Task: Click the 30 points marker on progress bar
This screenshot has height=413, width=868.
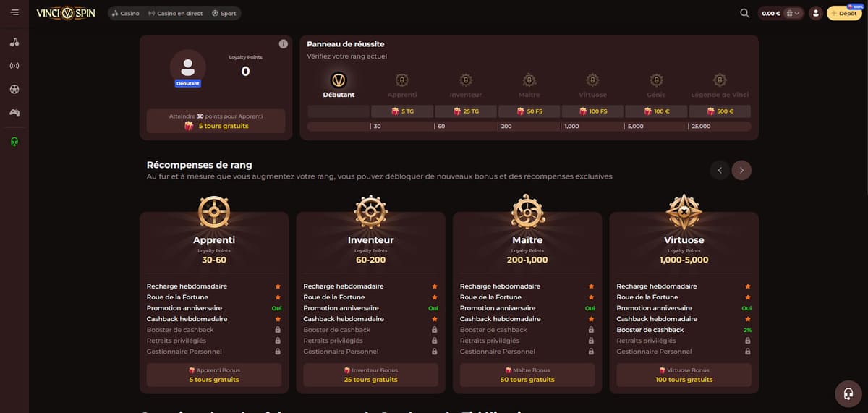Action: click(x=377, y=126)
